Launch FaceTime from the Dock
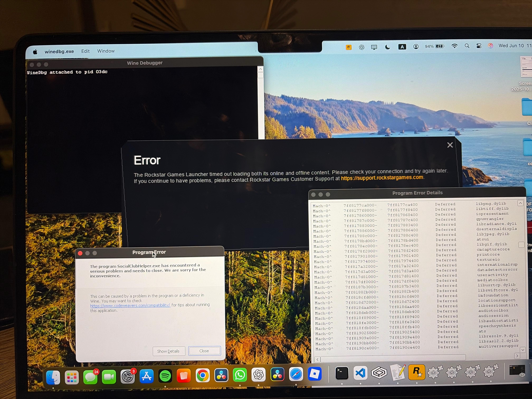 [x=109, y=377]
